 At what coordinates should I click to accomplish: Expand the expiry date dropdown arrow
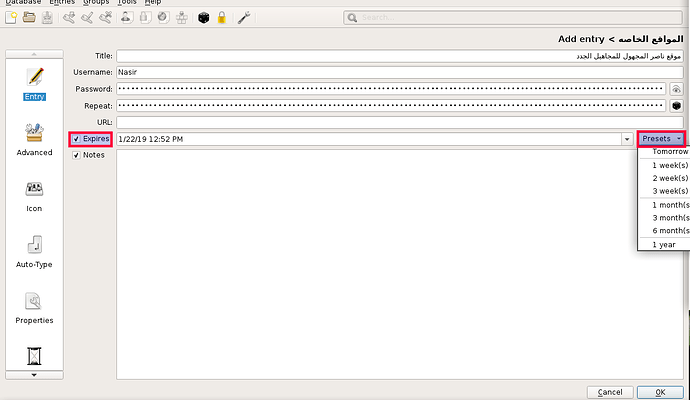point(627,139)
